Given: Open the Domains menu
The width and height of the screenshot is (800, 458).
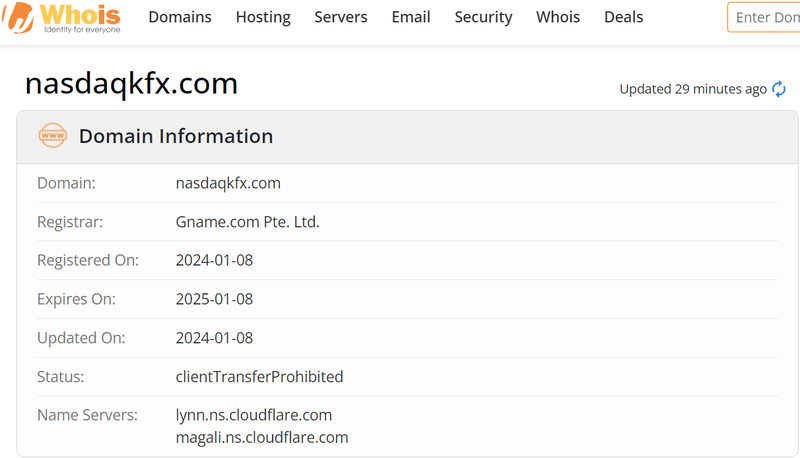Looking at the screenshot, I should [x=180, y=17].
